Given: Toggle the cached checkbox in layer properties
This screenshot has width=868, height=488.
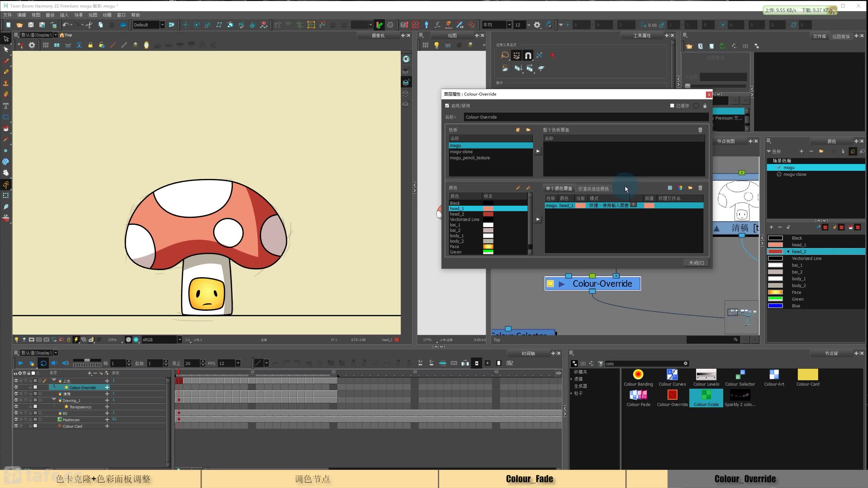Looking at the screenshot, I should [672, 106].
